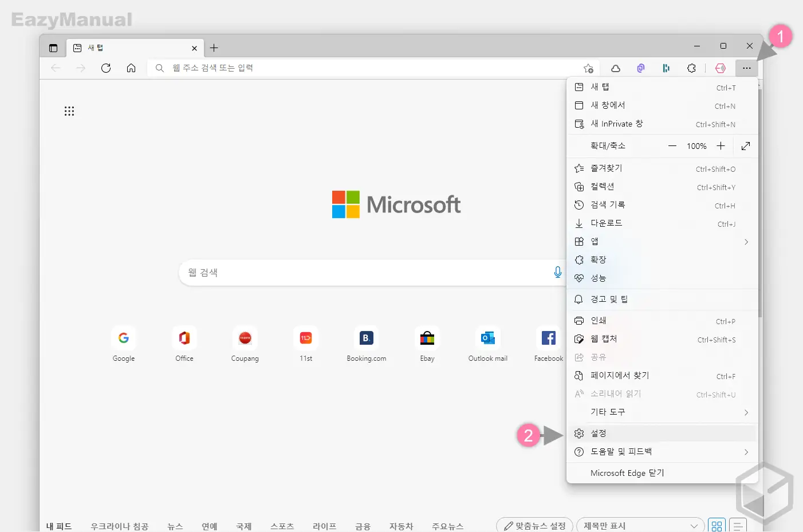Click 맞춤뉴스 설정 button
Viewport: 803px width, 532px height.
tap(534, 525)
